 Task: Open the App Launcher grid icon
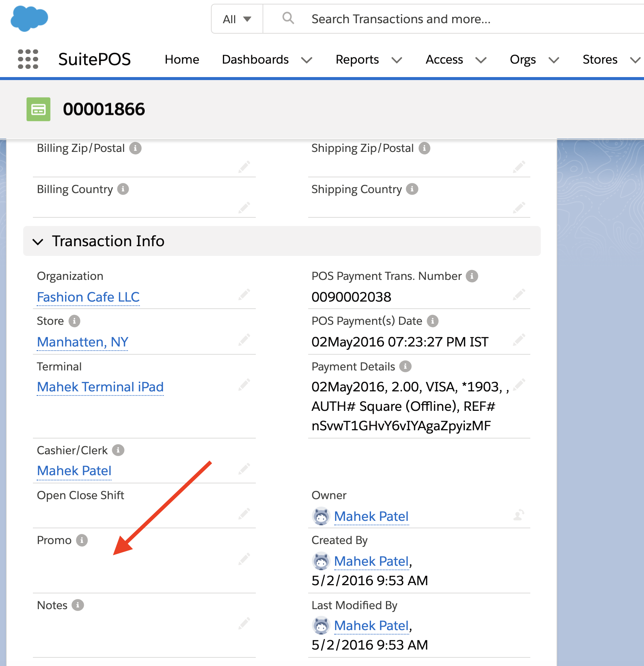point(28,59)
